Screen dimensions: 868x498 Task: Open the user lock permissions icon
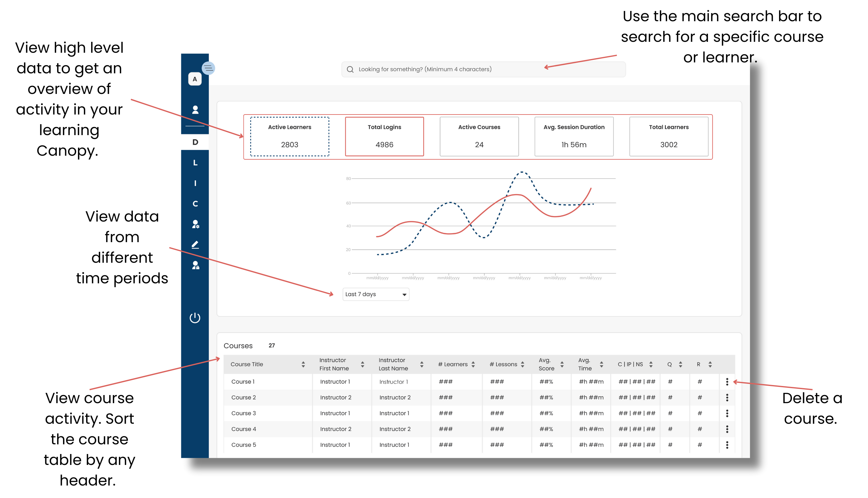click(x=195, y=265)
